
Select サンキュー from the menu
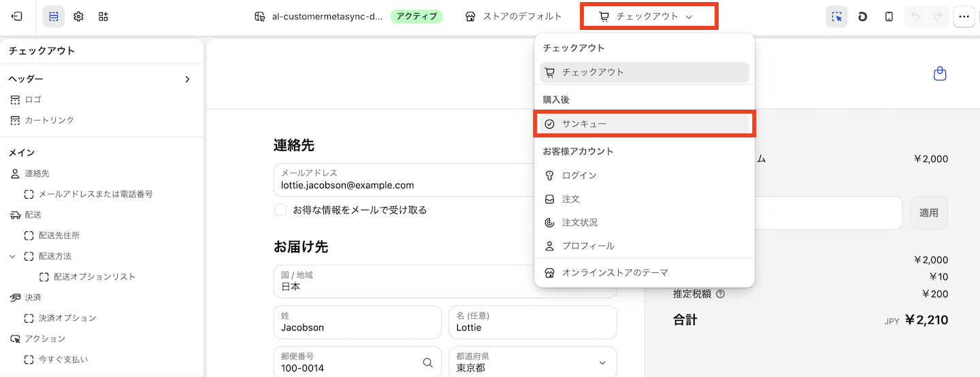644,124
